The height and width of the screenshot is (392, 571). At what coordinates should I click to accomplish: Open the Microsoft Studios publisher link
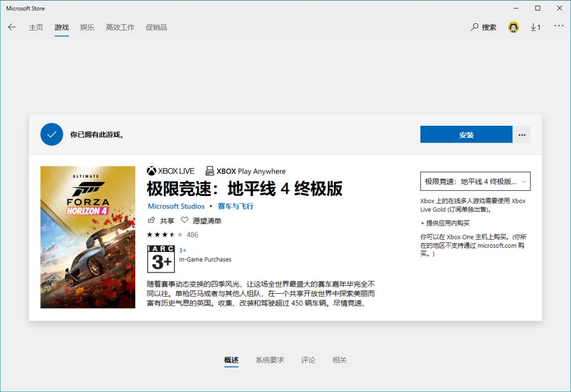[x=176, y=206]
